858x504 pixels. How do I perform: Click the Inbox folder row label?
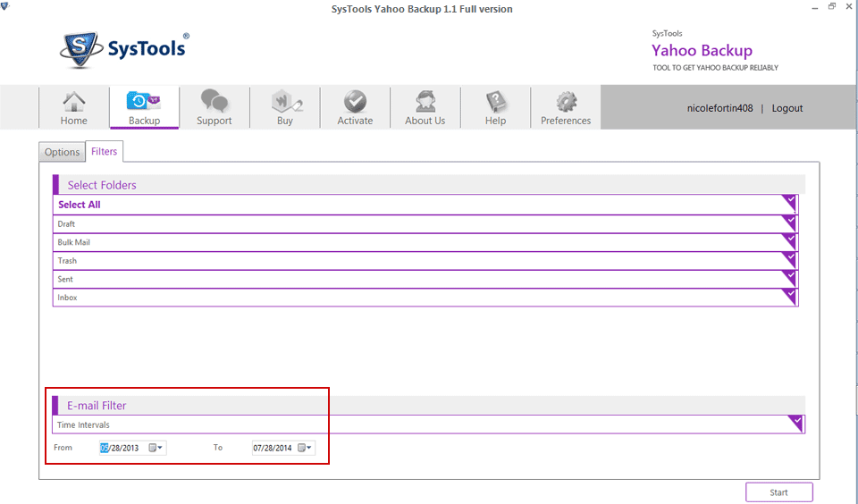tap(67, 298)
